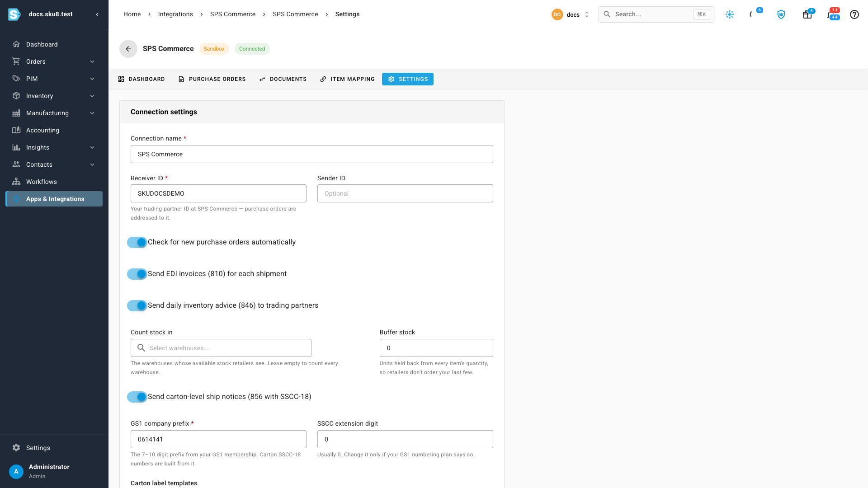Switch to the Purchase Orders tab
The image size is (868, 488).
212,79
